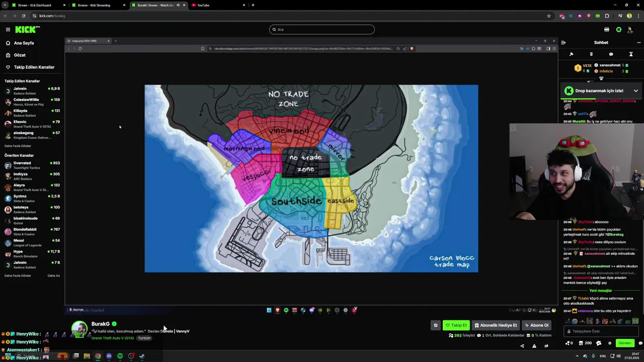Open File Explorer from the taskbar
The image size is (644, 362).
[x=87, y=356]
